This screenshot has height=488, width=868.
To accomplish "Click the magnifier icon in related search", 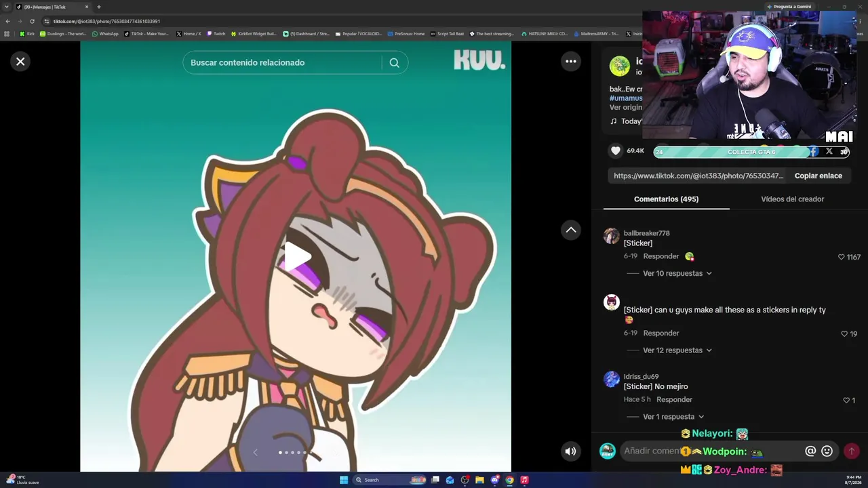I will [395, 62].
